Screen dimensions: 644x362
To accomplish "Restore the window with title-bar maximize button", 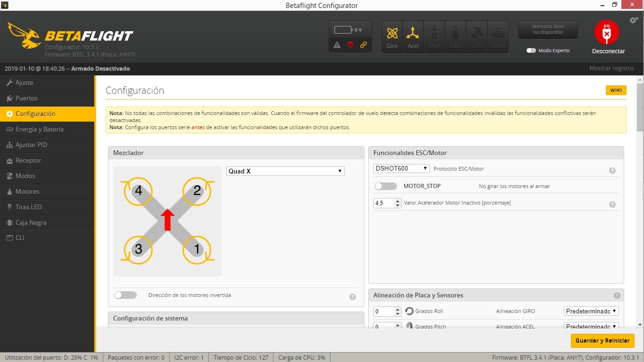I will click(x=615, y=5).
